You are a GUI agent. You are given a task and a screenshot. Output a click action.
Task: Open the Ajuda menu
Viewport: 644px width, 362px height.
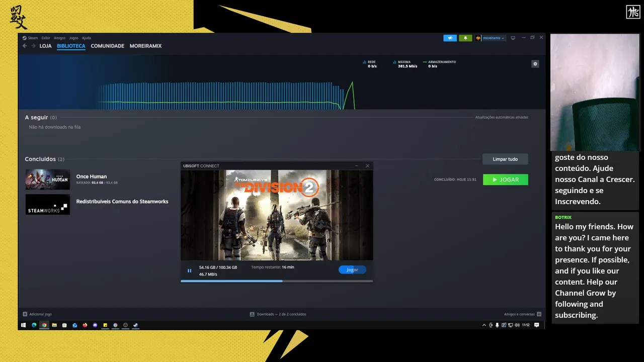pyautogui.click(x=87, y=38)
